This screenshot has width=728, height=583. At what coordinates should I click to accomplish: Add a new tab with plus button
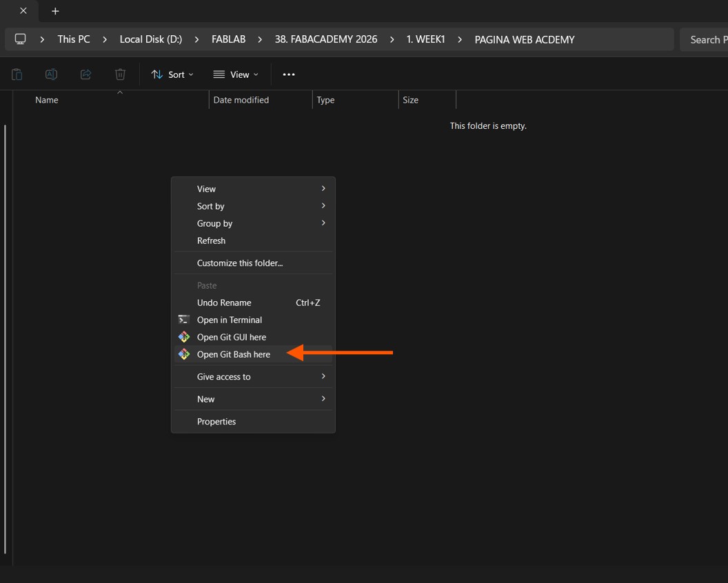tap(55, 11)
